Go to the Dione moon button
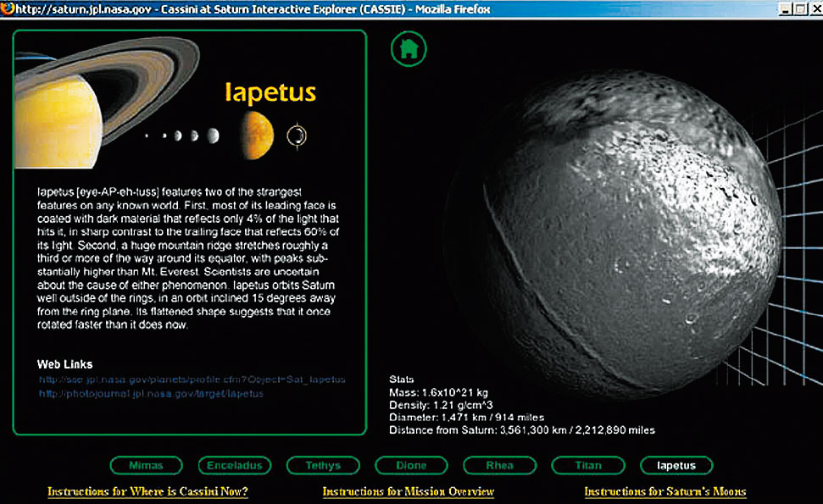 tap(411, 466)
